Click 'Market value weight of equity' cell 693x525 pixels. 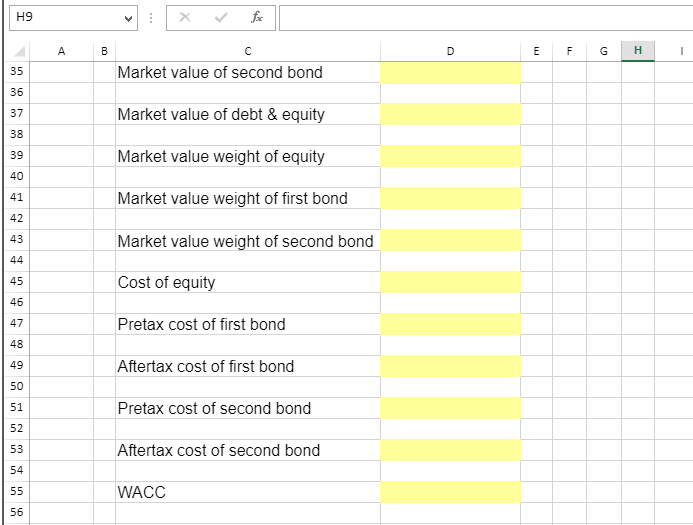tap(248, 156)
